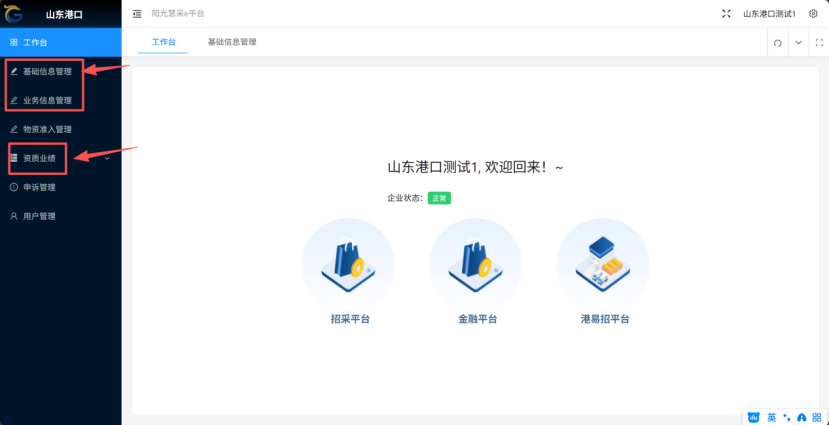The width and height of the screenshot is (830, 425).
Task: Open the tab options dropdown chevron
Action: (x=798, y=43)
